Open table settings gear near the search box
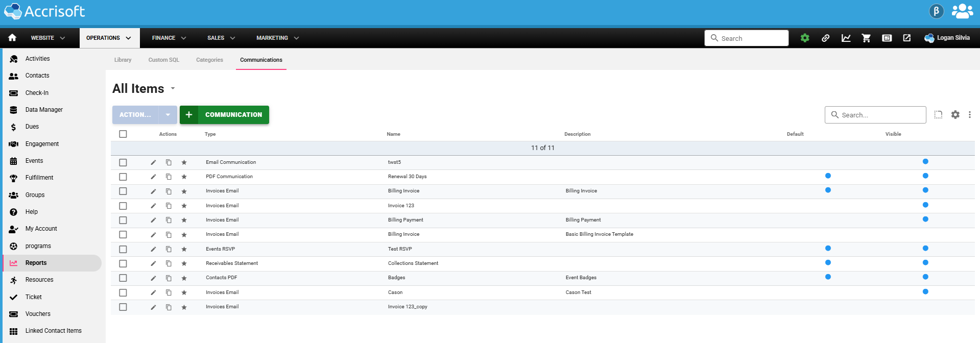This screenshot has width=980, height=343. tap(955, 115)
